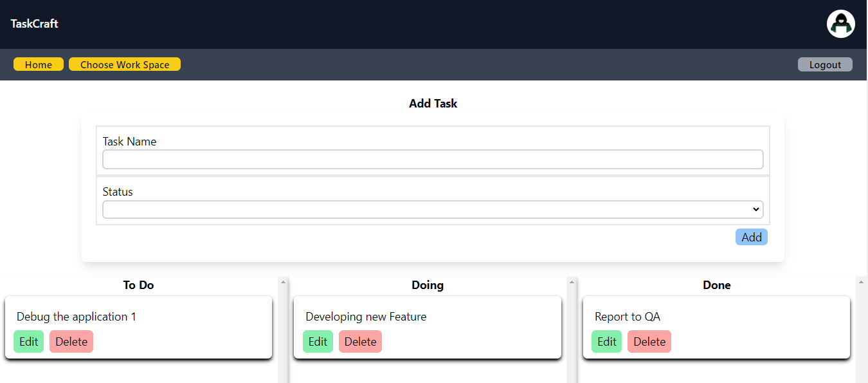Delete the Debug the application 1 task

(x=71, y=342)
